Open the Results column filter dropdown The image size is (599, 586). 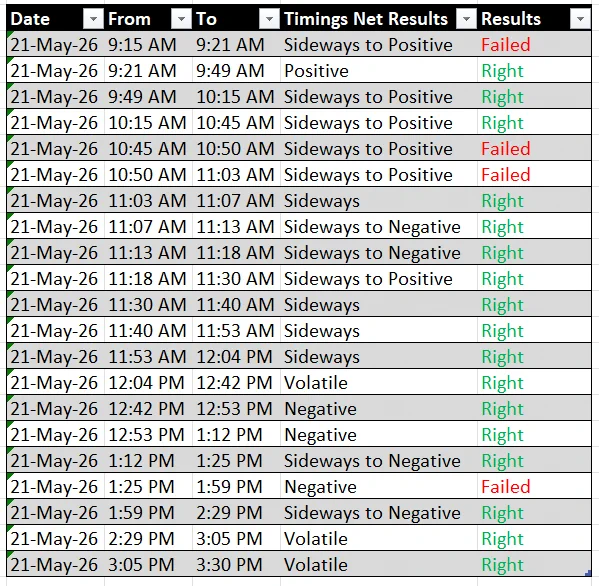[x=580, y=19]
